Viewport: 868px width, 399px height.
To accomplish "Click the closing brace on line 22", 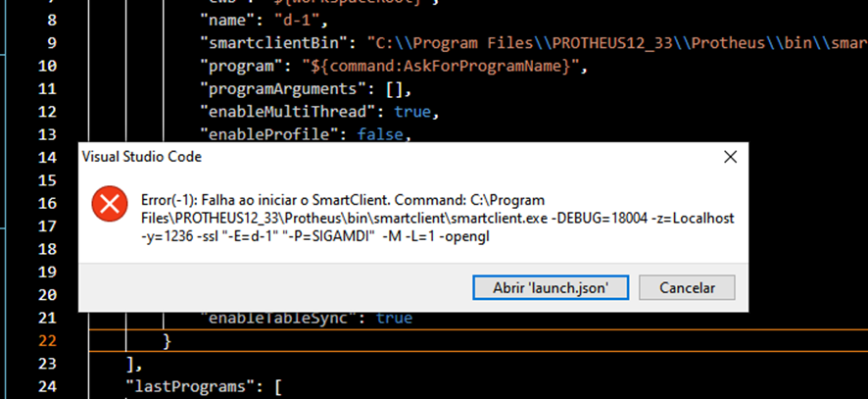I will pyautogui.click(x=167, y=340).
